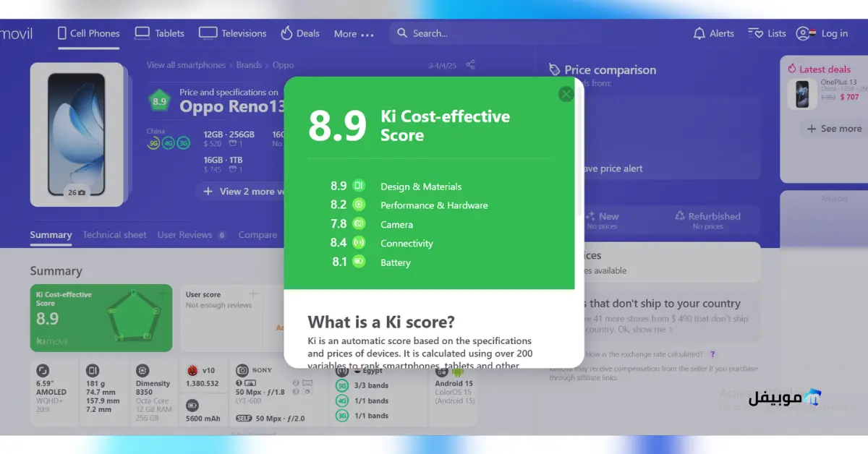Select the Refurbished prices tab
Screen dimensions: 868x454
(707, 220)
